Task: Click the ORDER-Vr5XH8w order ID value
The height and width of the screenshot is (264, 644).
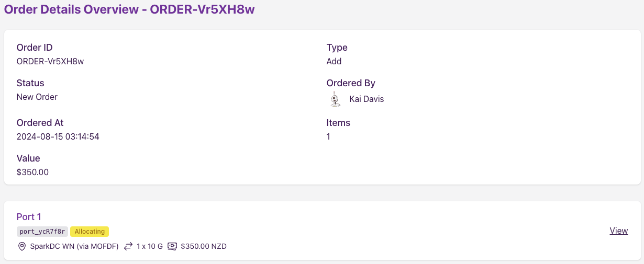Action: pyautogui.click(x=50, y=61)
